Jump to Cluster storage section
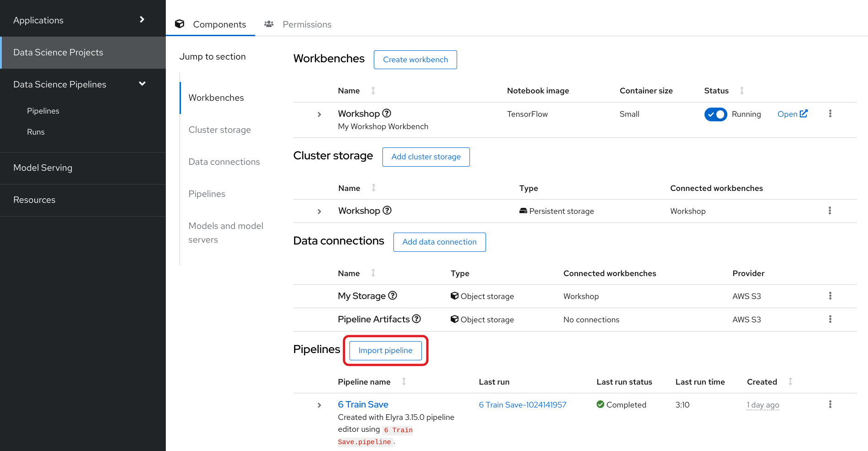 (x=219, y=130)
